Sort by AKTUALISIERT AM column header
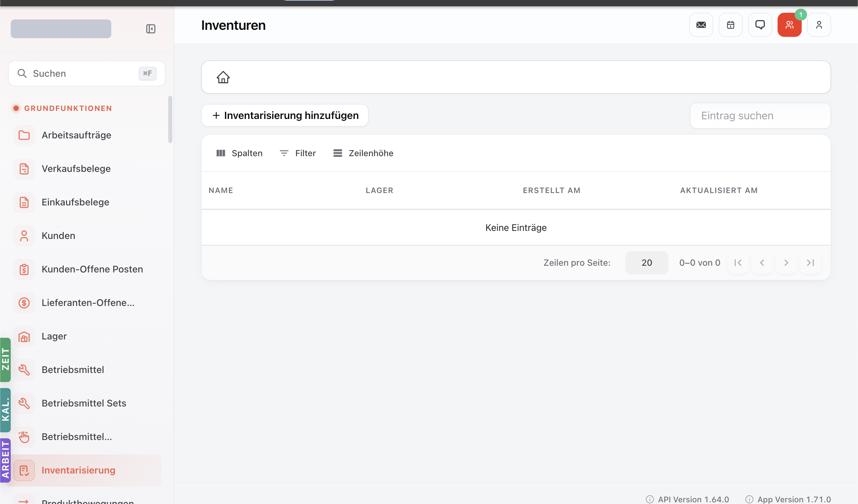This screenshot has width=858, height=504. [x=719, y=190]
